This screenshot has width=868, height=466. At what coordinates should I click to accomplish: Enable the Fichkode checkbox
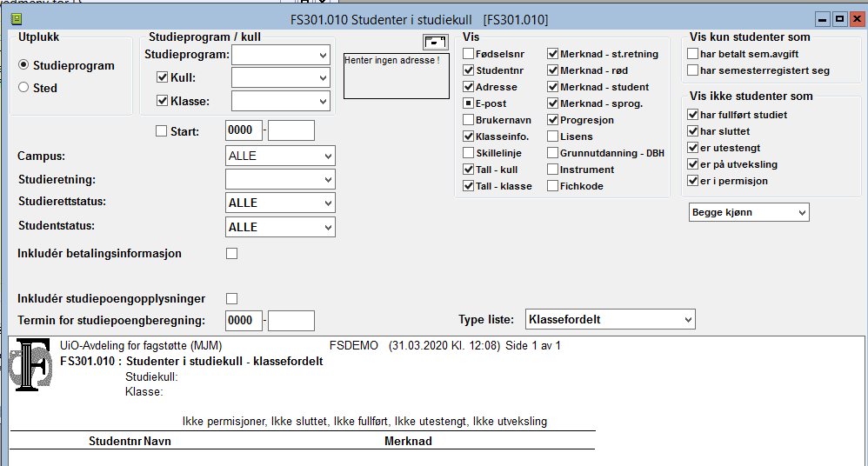(x=552, y=186)
